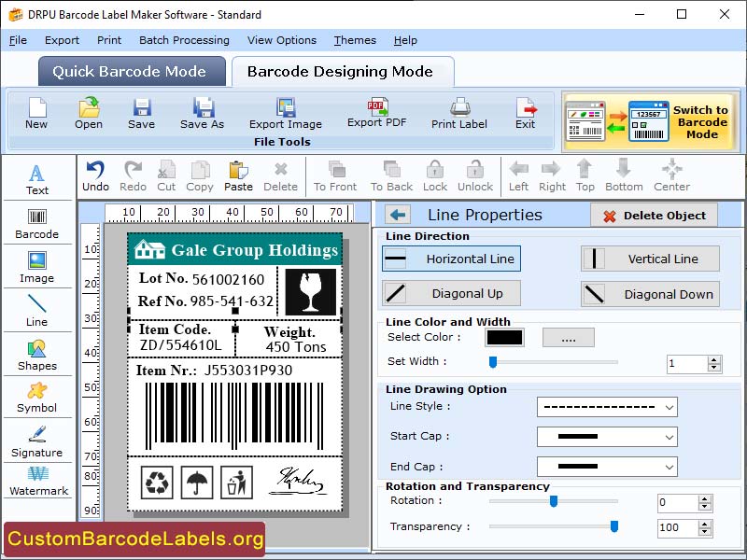Select the Barcode tool
Image resolution: width=747 pixels, height=560 pixels.
pos(37,221)
